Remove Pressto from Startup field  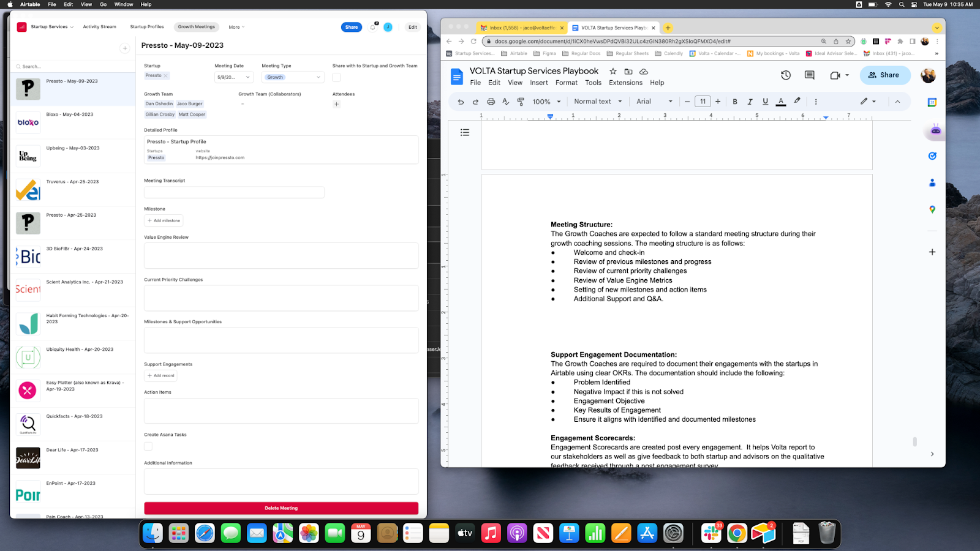[x=165, y=76]
